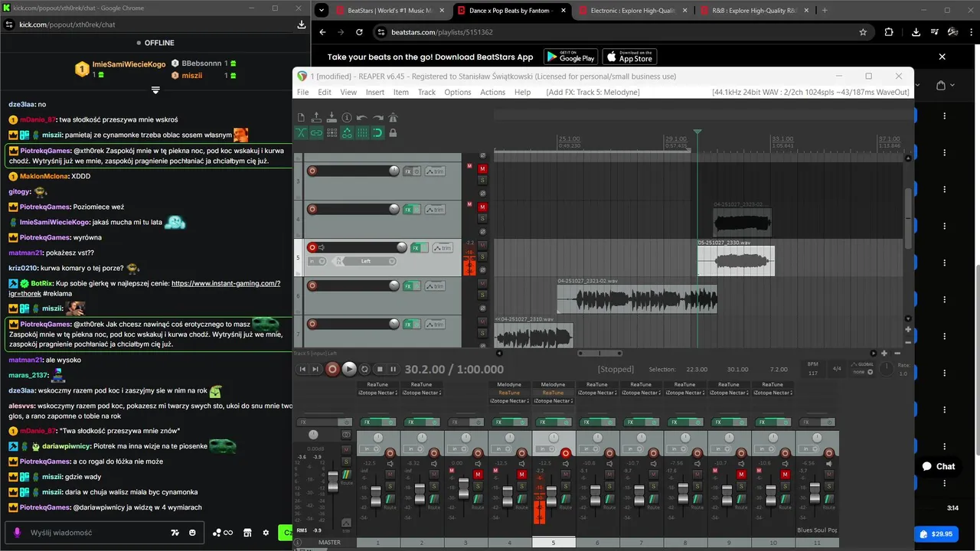Toggle the locking padlock icon in REAPER

pyautogui.click(x=393, y=132)
